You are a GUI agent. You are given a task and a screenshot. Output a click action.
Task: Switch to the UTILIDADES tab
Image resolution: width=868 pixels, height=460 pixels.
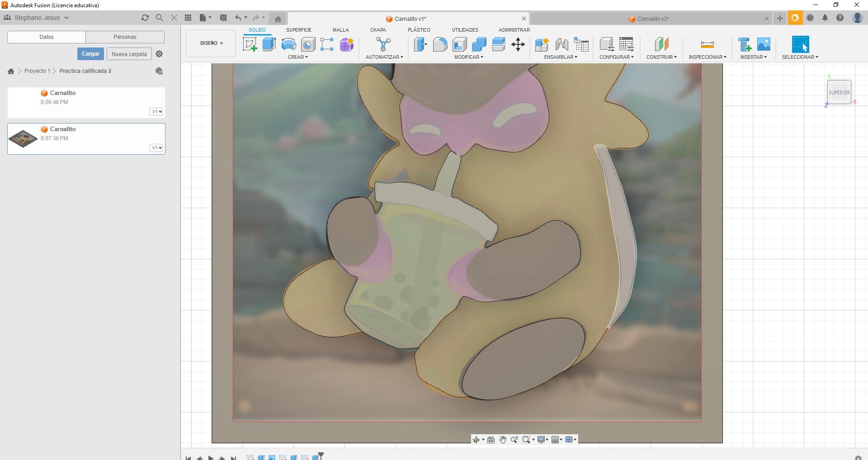pos(465,30)
